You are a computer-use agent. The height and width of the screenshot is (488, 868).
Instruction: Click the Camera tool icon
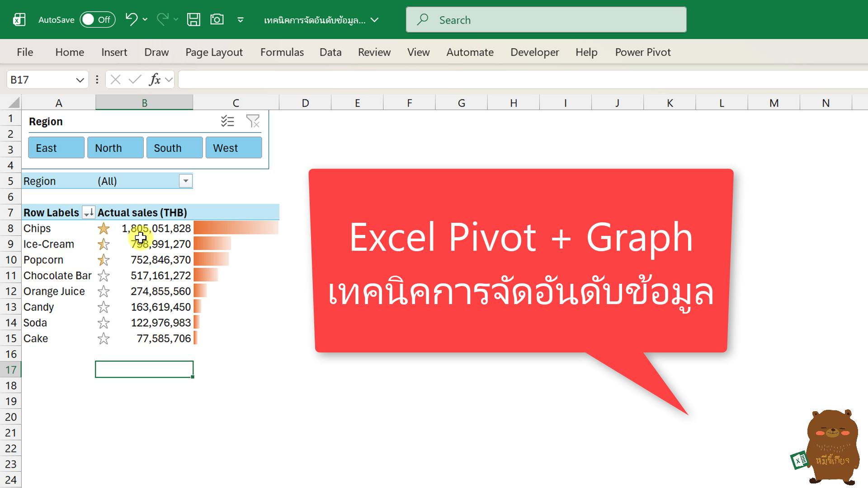point(217,19)
